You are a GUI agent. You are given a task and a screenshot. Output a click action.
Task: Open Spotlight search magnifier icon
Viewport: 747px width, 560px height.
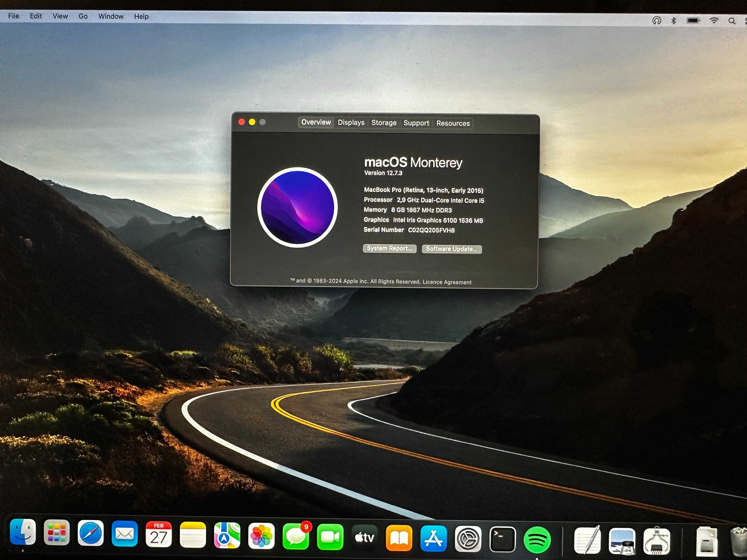click(x=732, y=21)
